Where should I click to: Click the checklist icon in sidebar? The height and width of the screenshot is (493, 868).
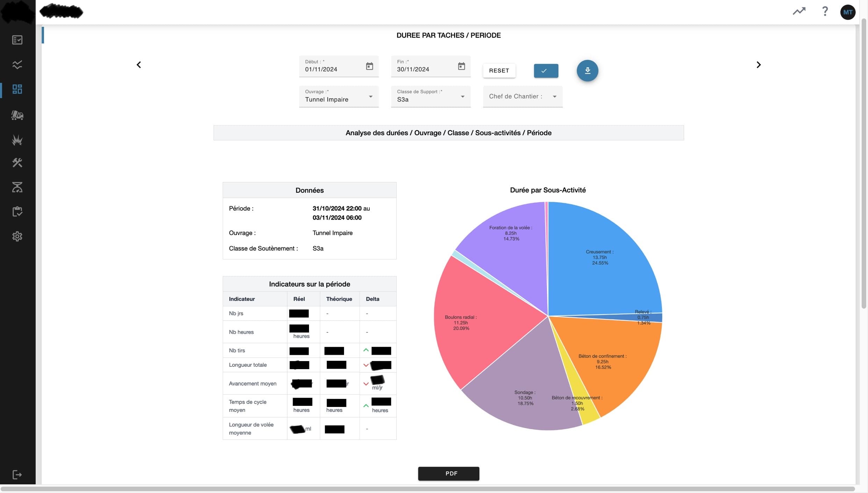click(x=17, y=40)
